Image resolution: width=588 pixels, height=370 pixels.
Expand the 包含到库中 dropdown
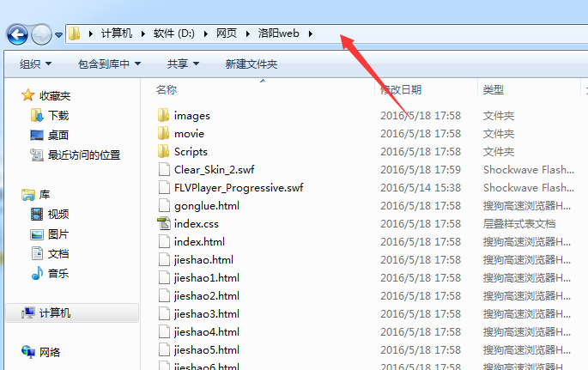[109, 64]
